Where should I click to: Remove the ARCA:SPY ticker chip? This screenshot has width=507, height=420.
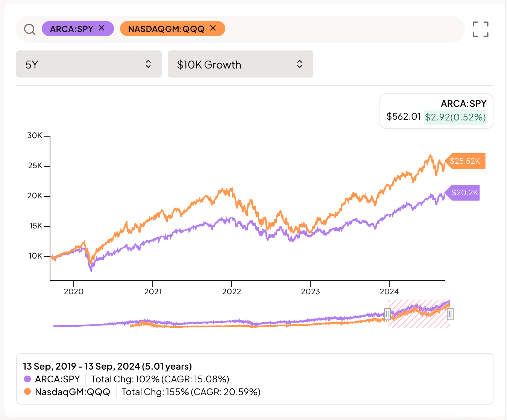point(102,28)
